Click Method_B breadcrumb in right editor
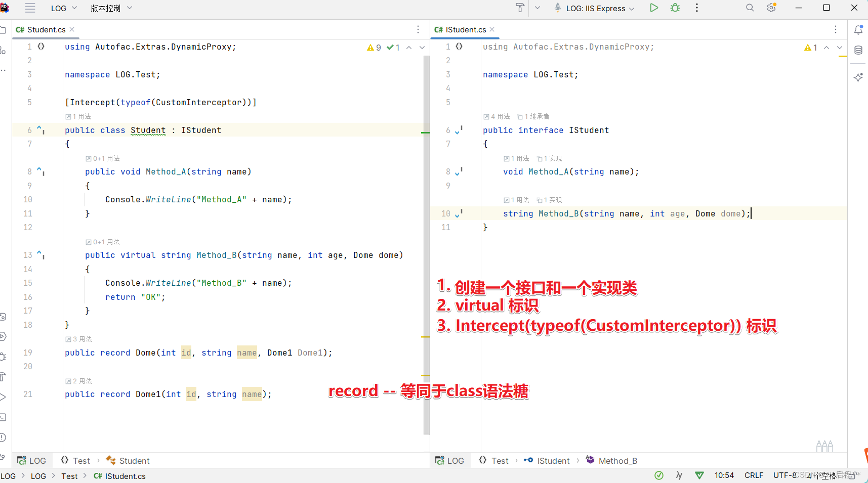Image resolution: width=868 pixels, height=483 pixels. pyautogui.click(x=612, y=461)
